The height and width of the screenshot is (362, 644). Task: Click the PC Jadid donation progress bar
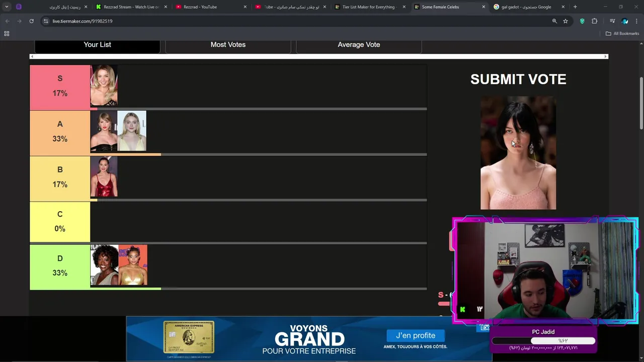click(x=543, y=341)
